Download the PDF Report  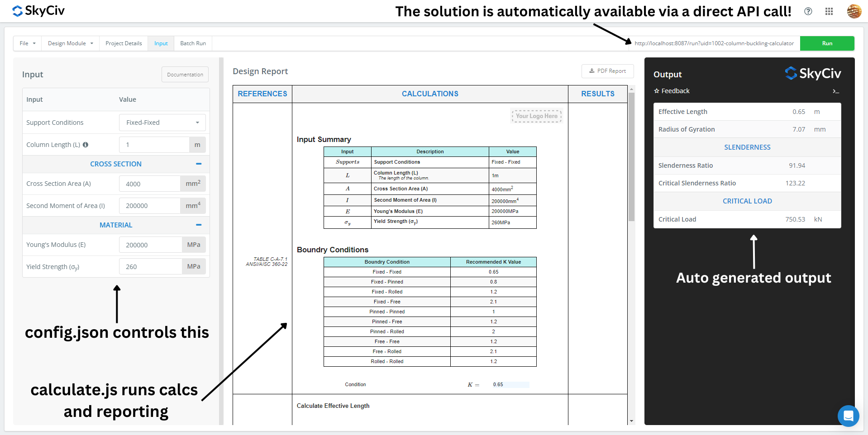click(x=607, y=71)
